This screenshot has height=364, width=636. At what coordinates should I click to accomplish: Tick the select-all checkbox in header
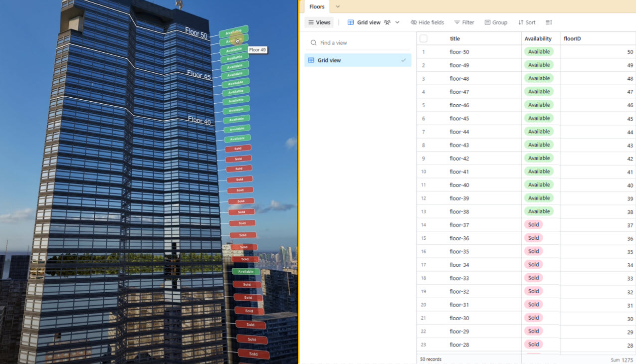pos(424,38)
